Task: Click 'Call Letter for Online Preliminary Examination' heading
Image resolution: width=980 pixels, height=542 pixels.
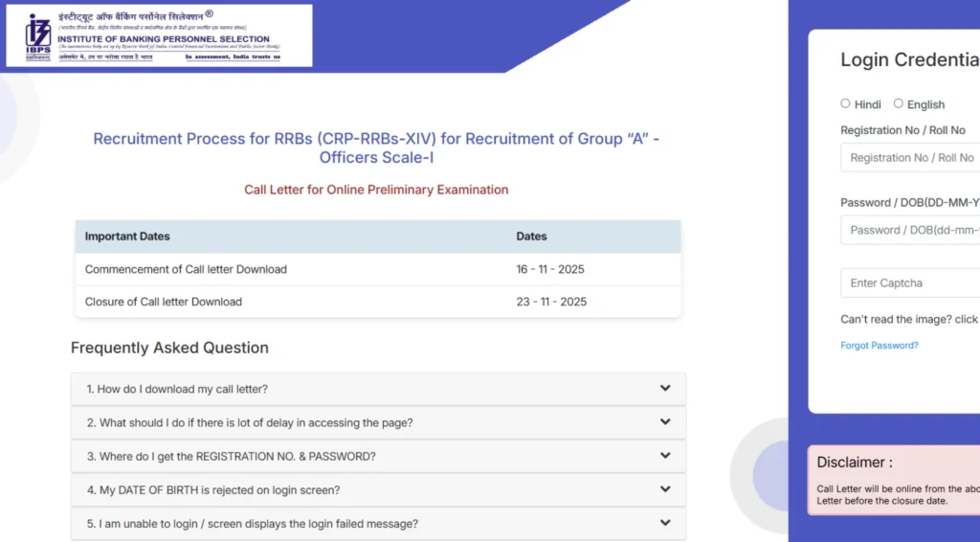Action: [376, 190]
